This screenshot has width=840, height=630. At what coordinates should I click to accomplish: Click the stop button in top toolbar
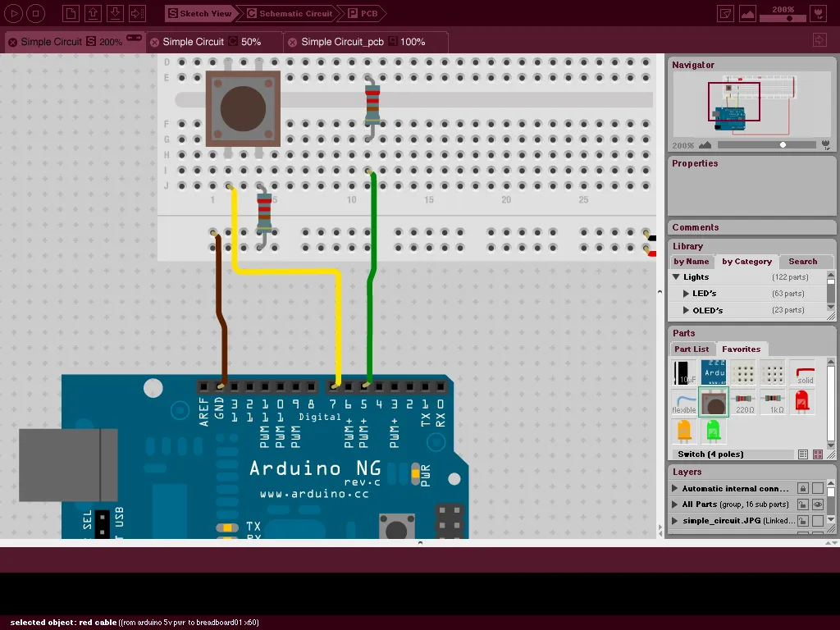35,13
